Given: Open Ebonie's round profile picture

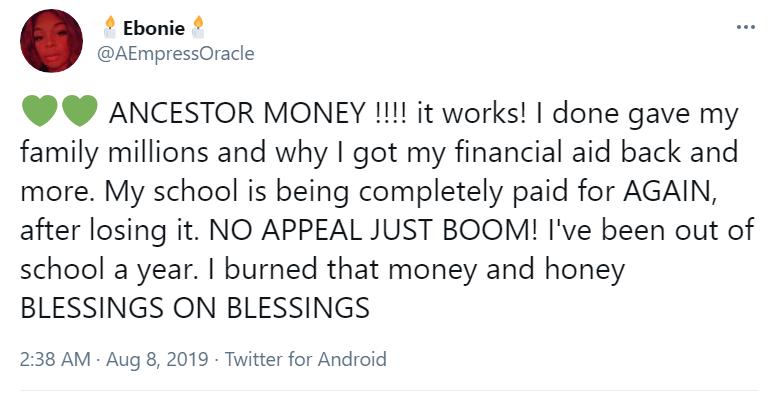Looking at the screenshot, I should coord(51,41).
